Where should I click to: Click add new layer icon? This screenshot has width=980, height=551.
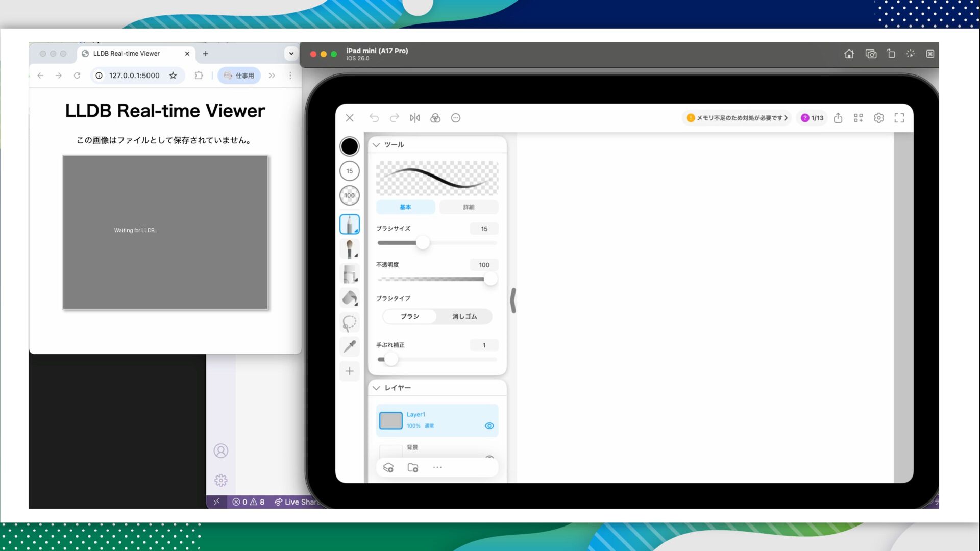click(388, 467)
